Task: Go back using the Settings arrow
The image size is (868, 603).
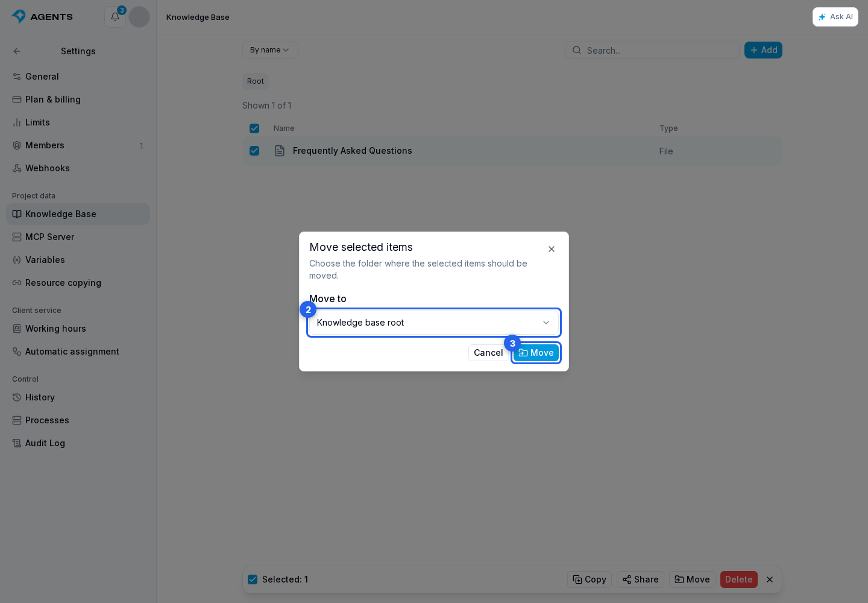Action: (x=17, y=51)
